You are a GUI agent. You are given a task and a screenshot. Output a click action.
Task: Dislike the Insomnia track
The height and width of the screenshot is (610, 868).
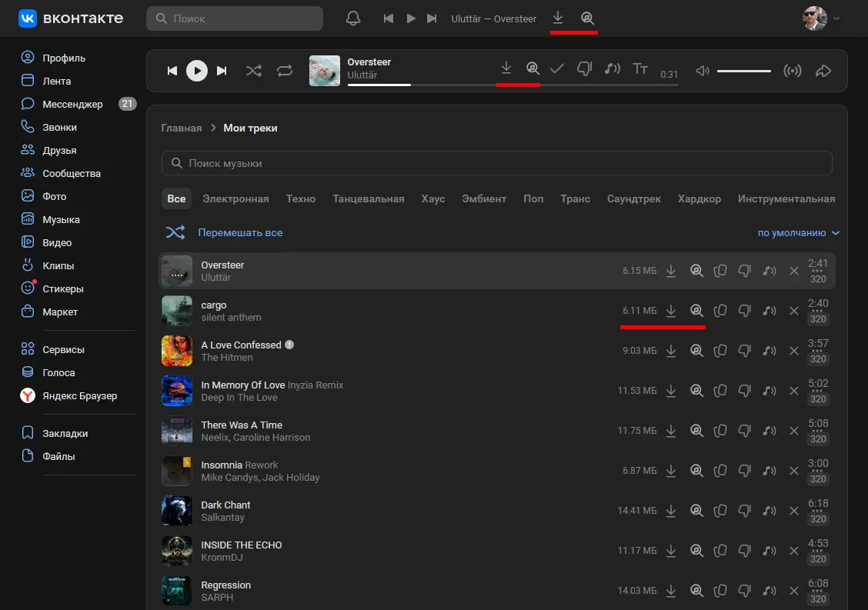click(x=745, y=471)
